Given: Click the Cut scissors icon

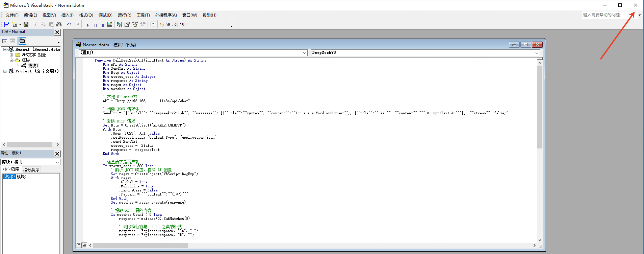Looking at the screenshot, I should click(x=35, y=24).
